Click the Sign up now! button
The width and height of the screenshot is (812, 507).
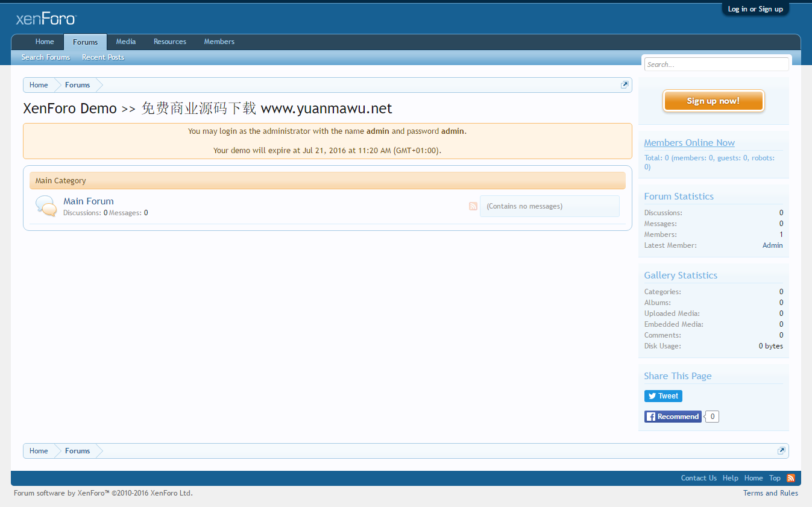(713, 101)
